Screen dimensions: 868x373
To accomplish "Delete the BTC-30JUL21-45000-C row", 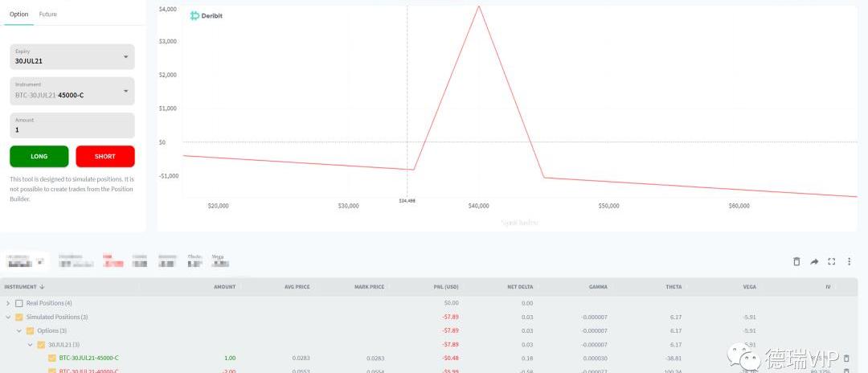I will pyautogui.click(x=846, y=358).
